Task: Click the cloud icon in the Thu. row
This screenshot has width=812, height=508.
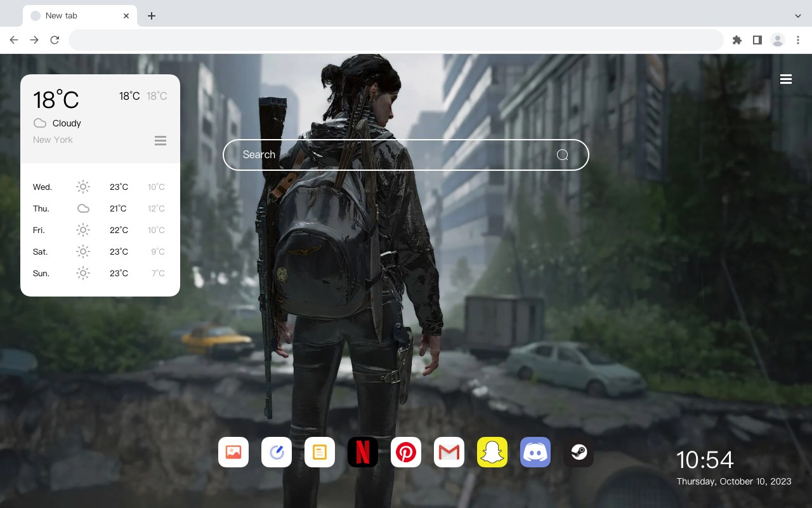Action: point(83,208)
